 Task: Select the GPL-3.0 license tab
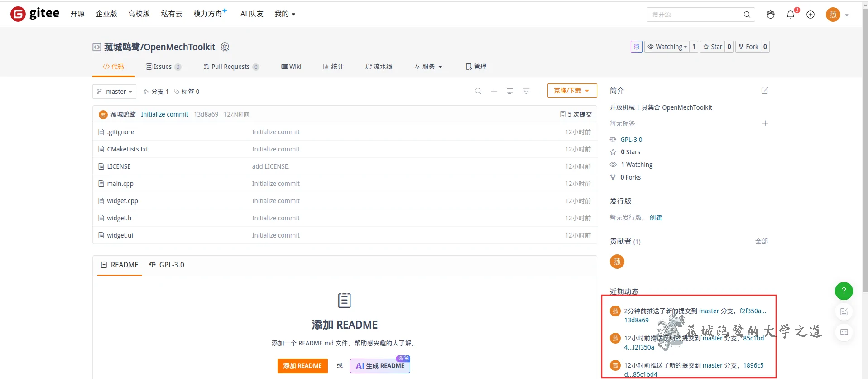pos(167,265)
